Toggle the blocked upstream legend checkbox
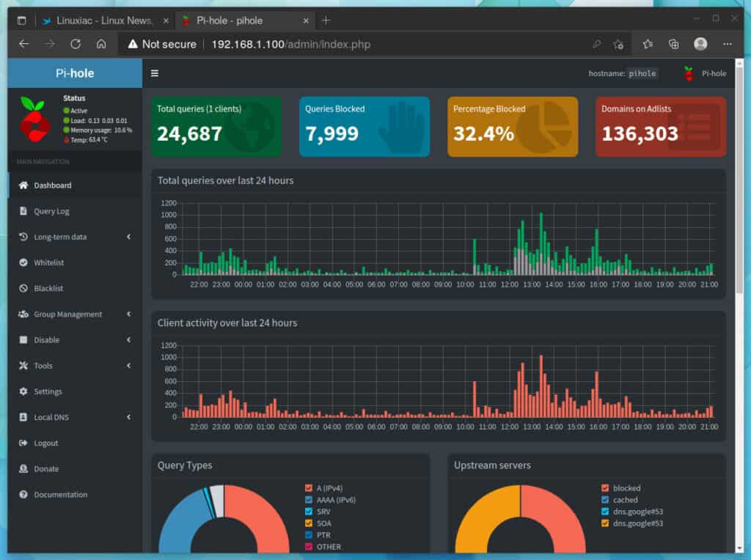 [605, 488]
